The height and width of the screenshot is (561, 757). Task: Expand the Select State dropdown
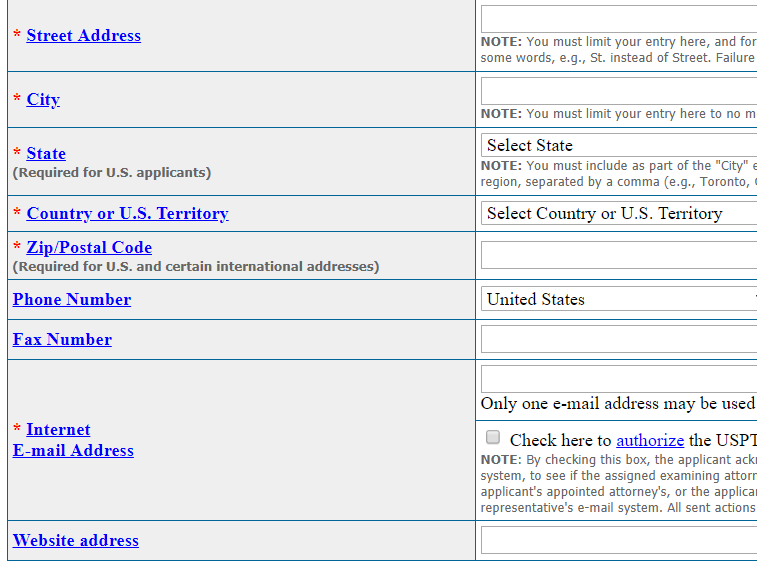tap(618, 146)
